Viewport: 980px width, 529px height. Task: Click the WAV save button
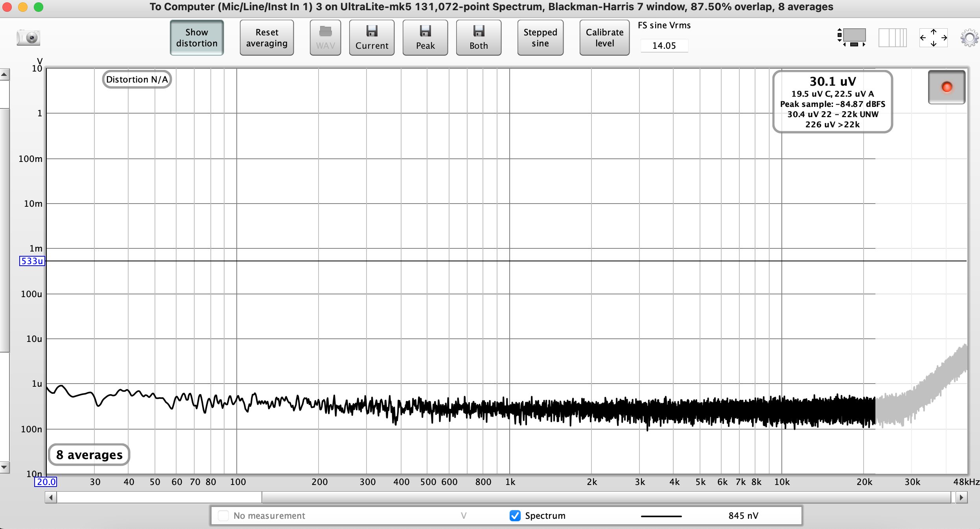[x=325, y=38]
